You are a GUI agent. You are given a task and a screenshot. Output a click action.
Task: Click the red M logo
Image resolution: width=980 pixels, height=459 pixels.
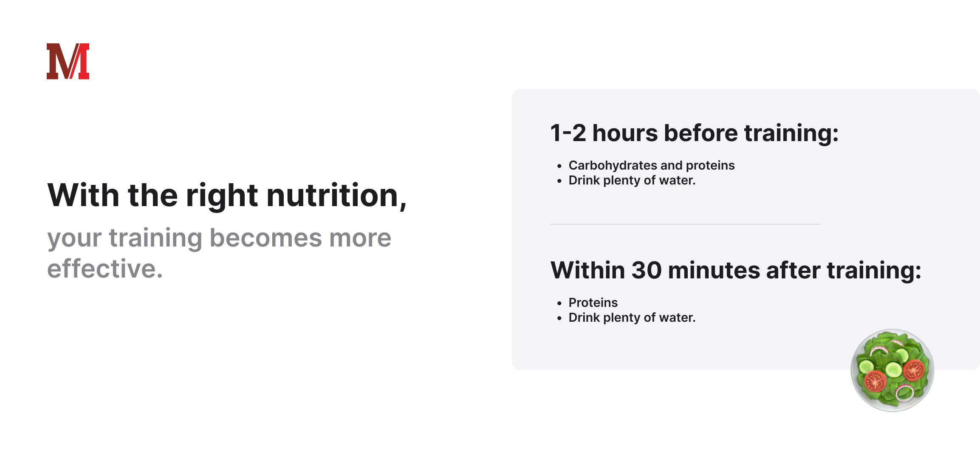click(x=68, y=61)
